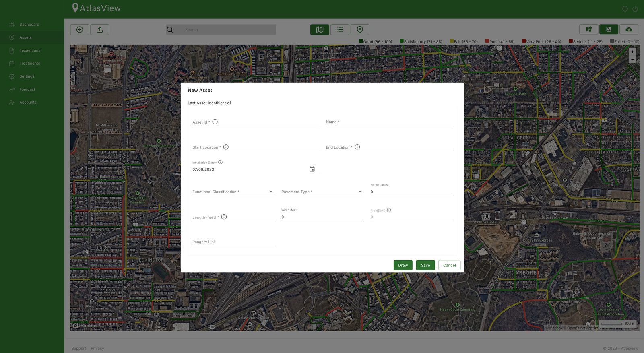Switch to the map view icon

pyautogui.click(x=320, y=29)
